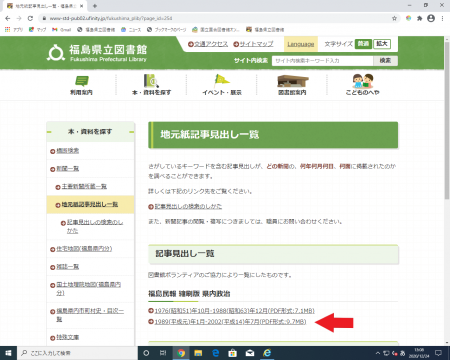This screenshot has height=360, width=450.
Task: Open the apps shortcut in bookmarks bar
Action: point(14,30)
